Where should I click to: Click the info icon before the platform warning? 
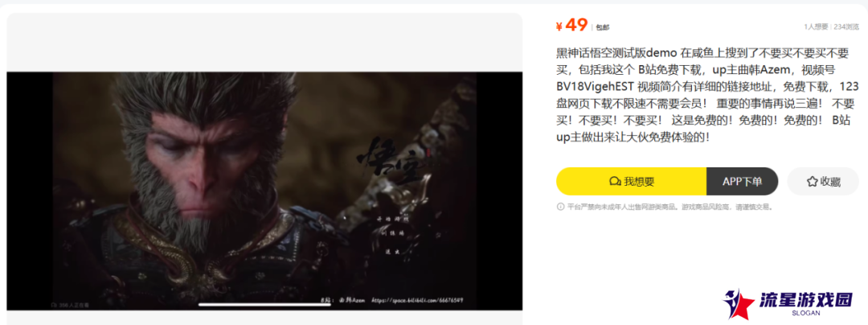[560, 207]
